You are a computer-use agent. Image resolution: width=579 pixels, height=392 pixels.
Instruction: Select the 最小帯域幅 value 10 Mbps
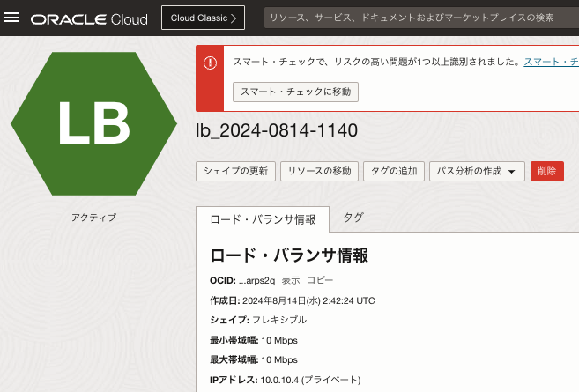point(279,340)
